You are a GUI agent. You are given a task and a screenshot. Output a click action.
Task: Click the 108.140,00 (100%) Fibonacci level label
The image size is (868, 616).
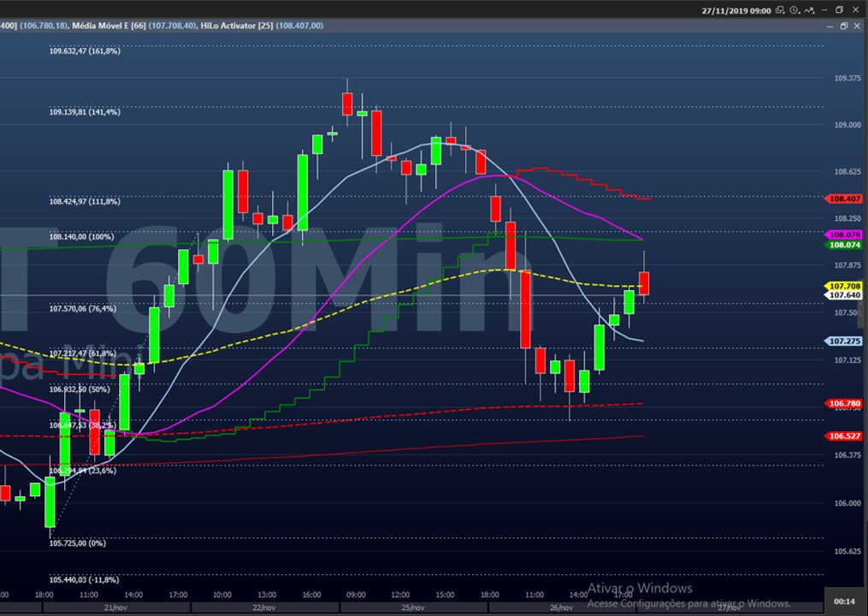click(81, 237)
